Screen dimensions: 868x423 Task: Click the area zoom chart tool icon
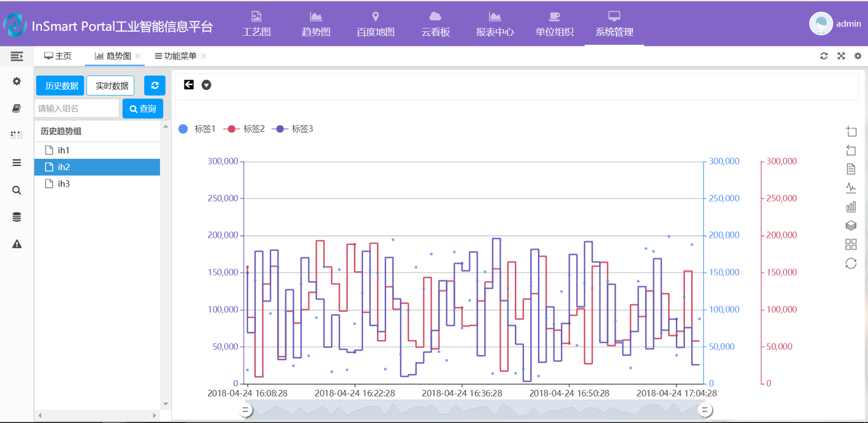tap(851, 132)
